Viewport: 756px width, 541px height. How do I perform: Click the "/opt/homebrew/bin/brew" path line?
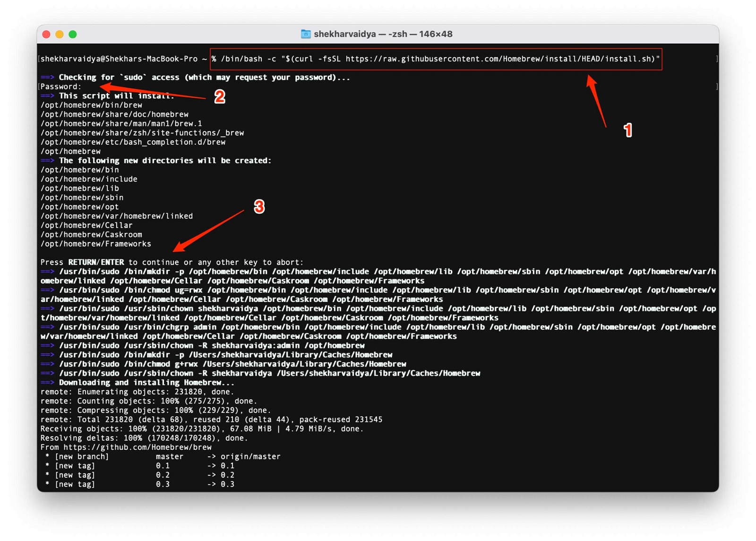[91, 105]
